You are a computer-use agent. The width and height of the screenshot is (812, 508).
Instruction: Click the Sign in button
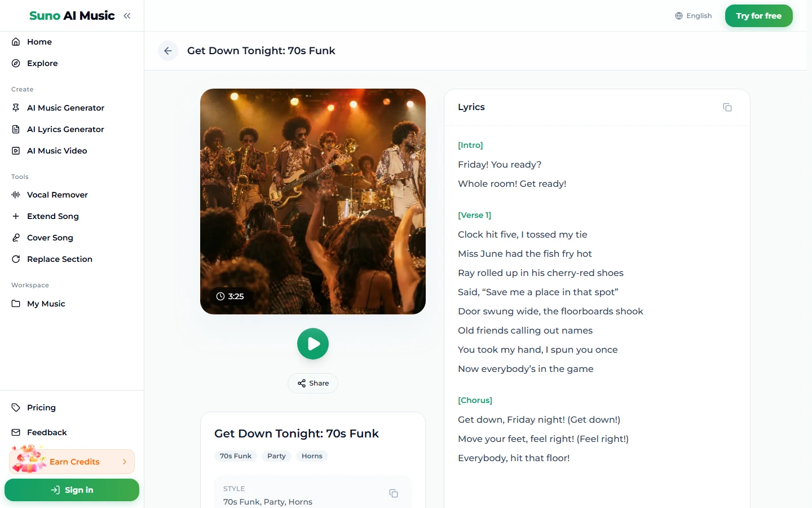tap(72, 490)
